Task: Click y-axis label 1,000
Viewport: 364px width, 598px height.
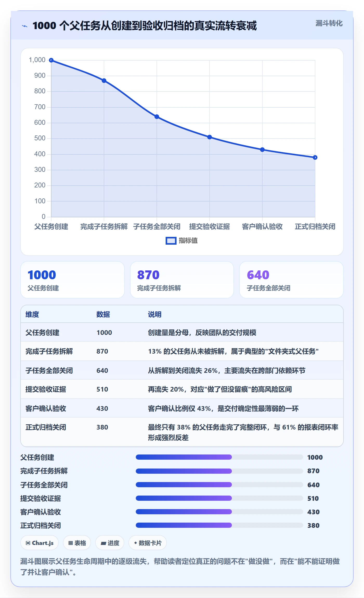Action: (37, 60)
